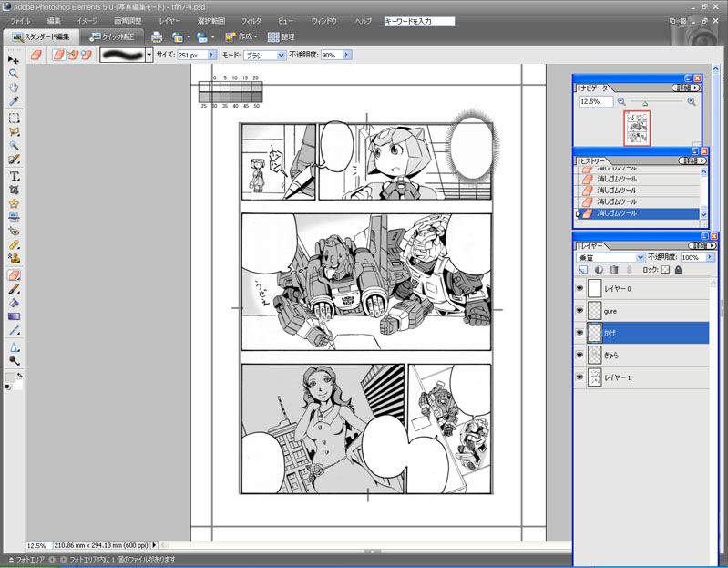Select the Brush tool in toolbox
This screenshot has width=728, height=568.
coord(14,289)
